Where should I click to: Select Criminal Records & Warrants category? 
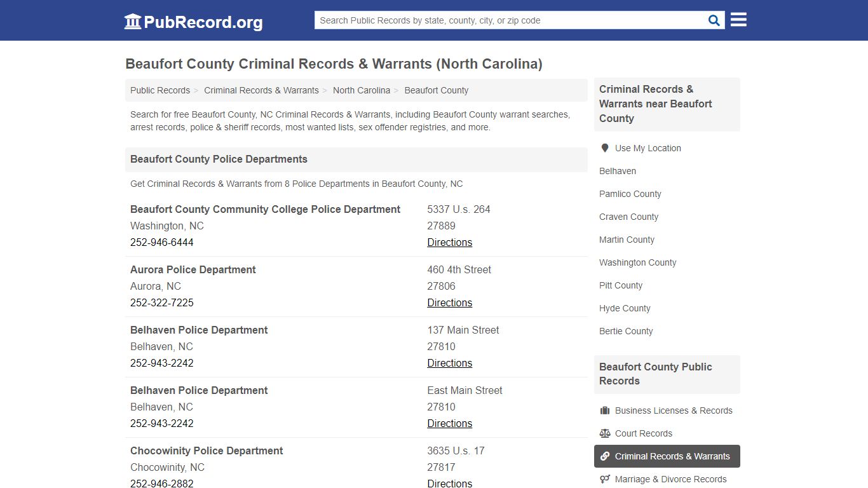[667, 456]
